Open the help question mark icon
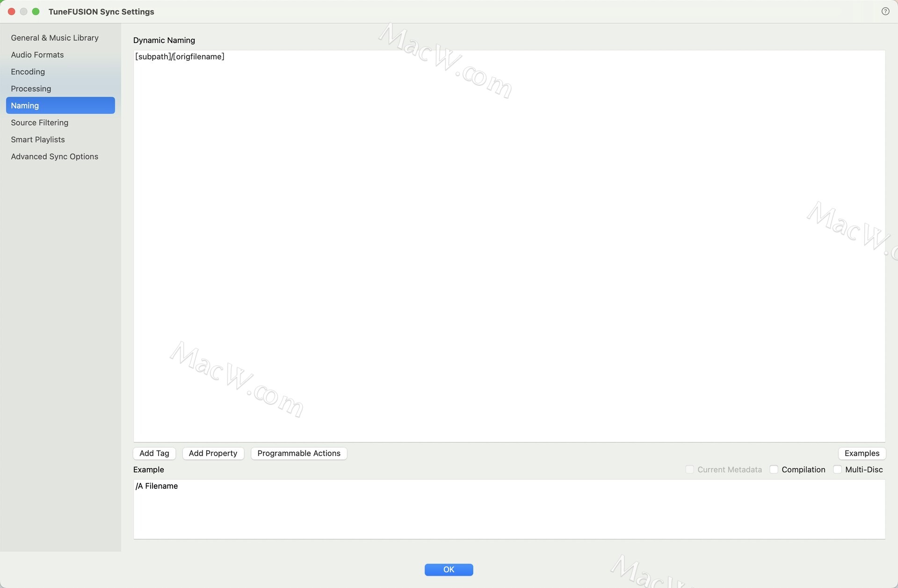 tap(885, 11)
